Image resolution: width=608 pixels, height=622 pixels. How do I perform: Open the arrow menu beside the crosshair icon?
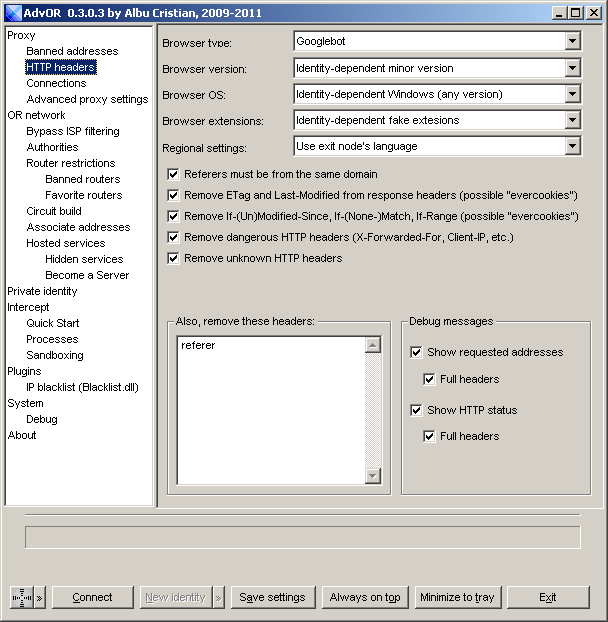[40, 597]
